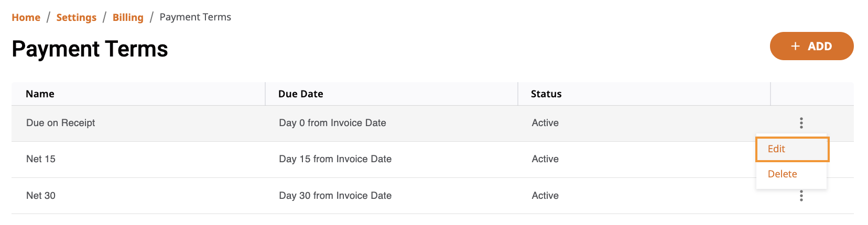Sort by the Due Date column header

301,94
